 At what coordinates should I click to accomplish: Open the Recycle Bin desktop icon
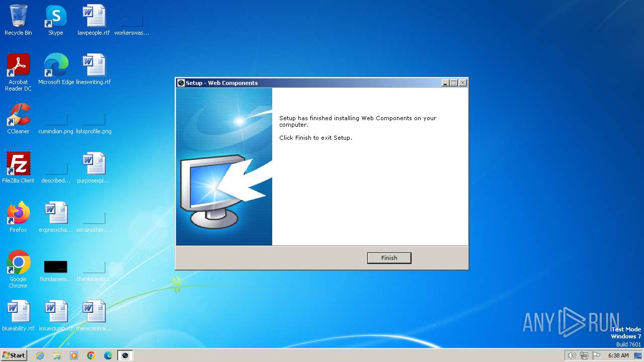click(x=18, y=20)
